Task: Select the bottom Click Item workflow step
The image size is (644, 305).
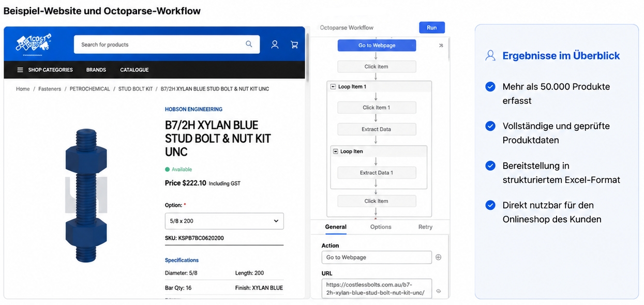Action: click(377, 201)
